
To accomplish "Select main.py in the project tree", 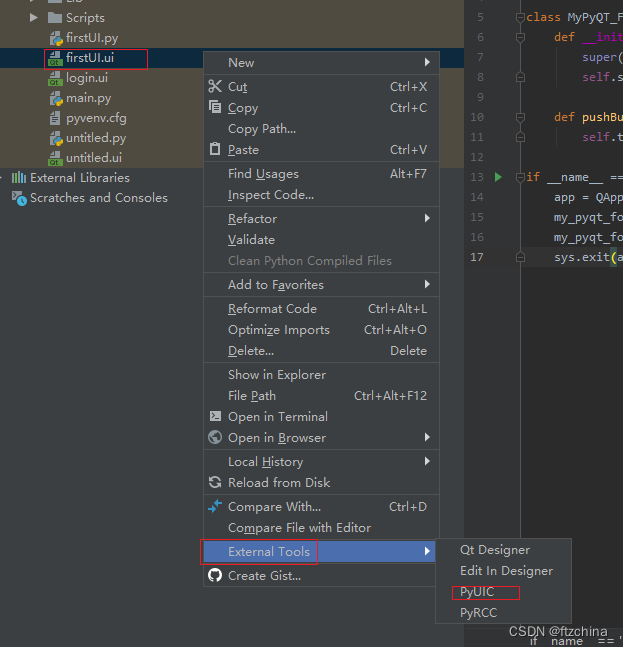I will click(88, 98).
